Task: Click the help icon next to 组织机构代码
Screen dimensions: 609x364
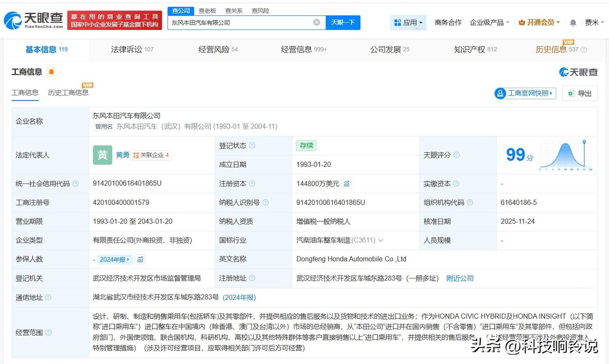Action: pyautogui.click(x=470, y=202)
